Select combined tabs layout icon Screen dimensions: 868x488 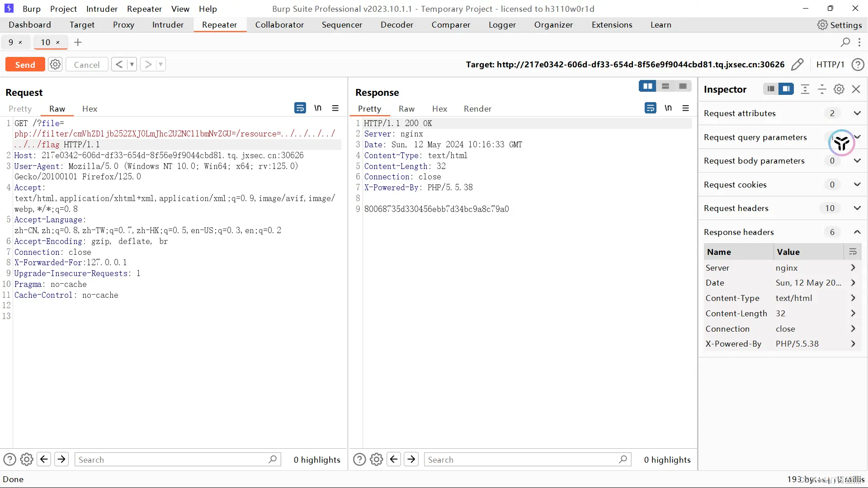683,86
